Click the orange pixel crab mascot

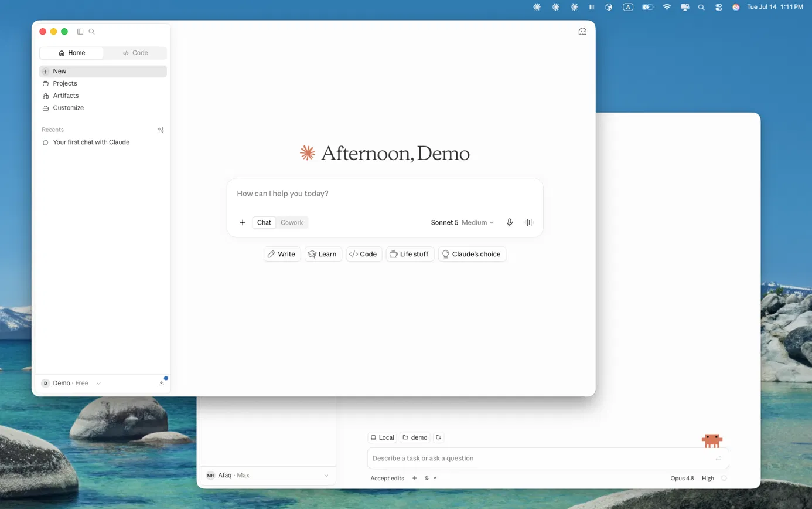[x=712, y=441]
